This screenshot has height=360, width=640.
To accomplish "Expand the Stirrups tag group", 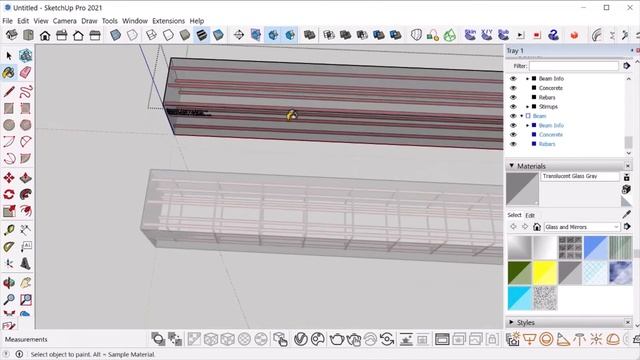I will pos(527,107).
